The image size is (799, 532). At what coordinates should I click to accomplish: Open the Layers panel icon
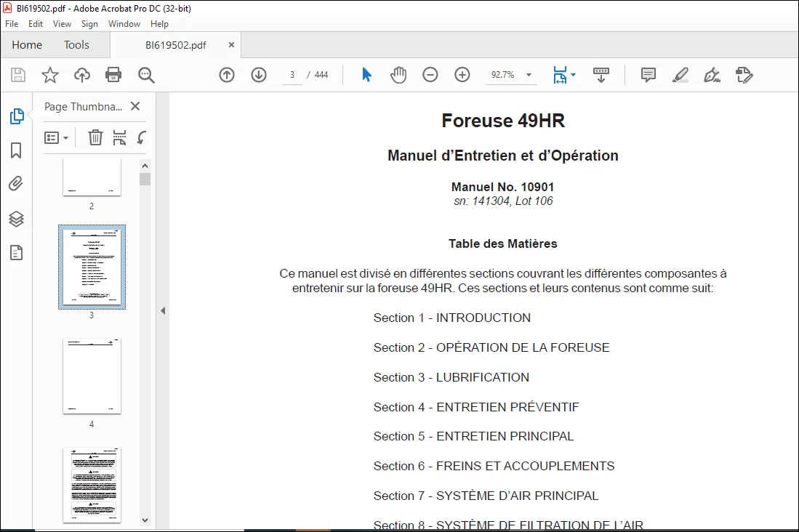pyautogui.click(x=16, y=219)
